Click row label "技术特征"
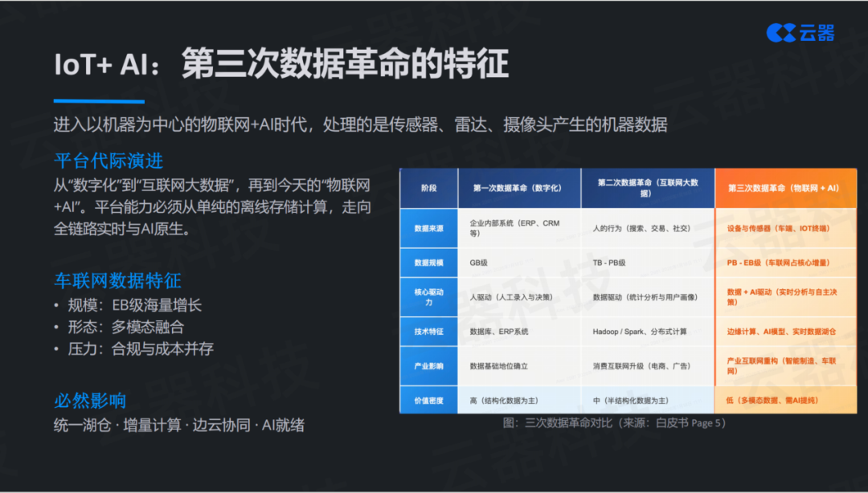 click(428, 332)
